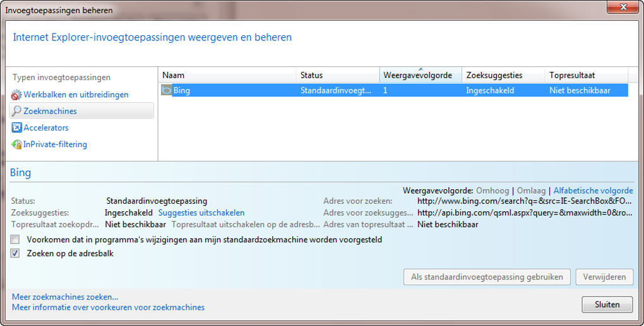
Task: Select the Zoekmachines category
Action: click(x=81, y=111)
